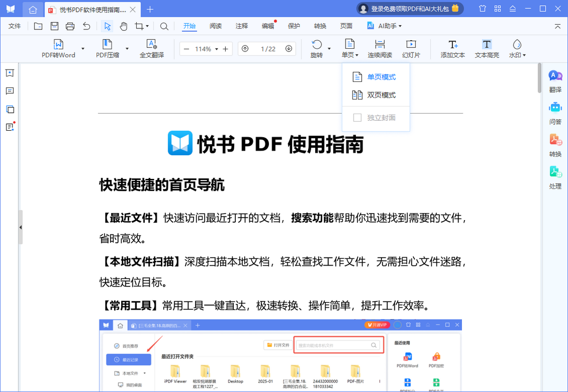Screen dimensions: 568x392
Task: Undo the last action
Action: [86, 26]
